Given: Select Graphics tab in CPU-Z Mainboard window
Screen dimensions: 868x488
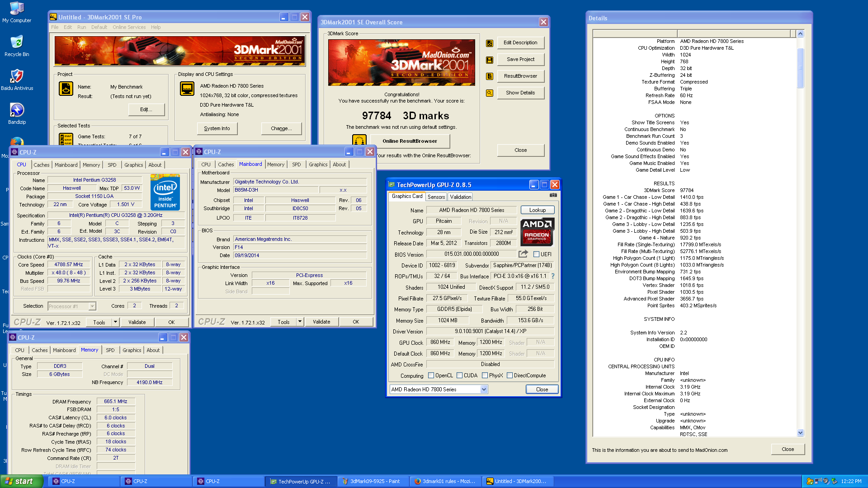Looking at the screenshot, I should (318, 164).
